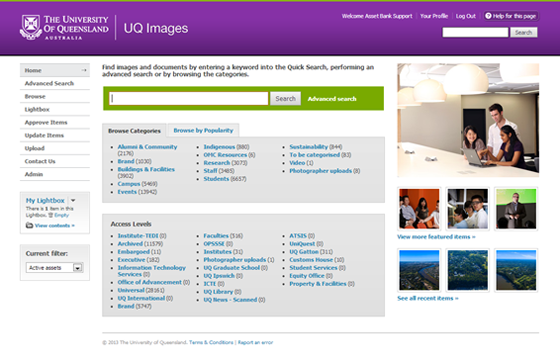Open the Browse sidebar item

tap(55, 96)
